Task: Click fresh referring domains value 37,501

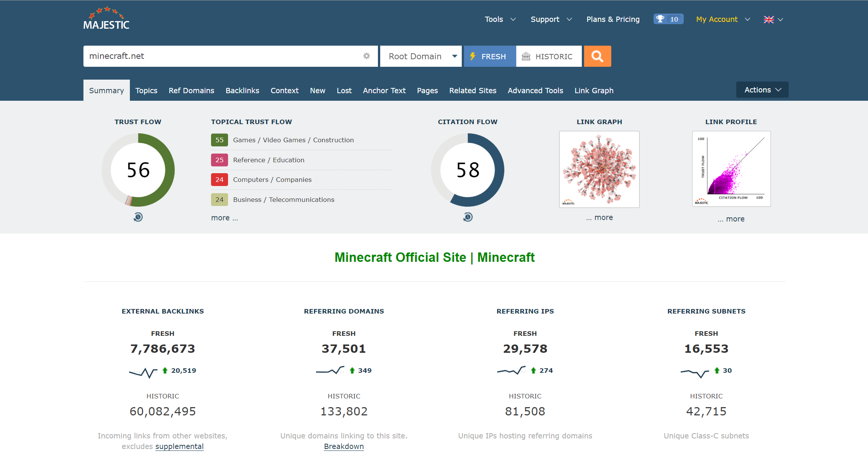Action: (344, 349)
